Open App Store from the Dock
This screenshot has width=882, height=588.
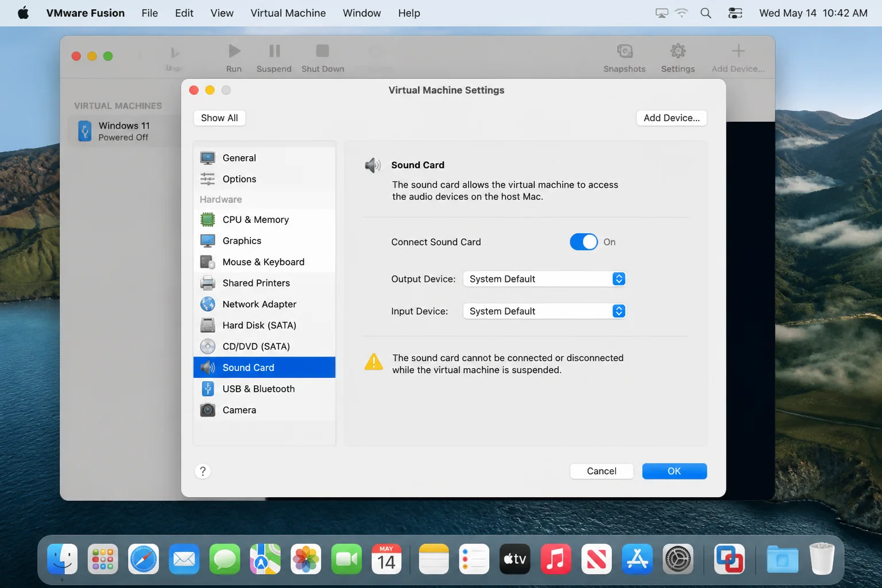(x=637, y=559)
